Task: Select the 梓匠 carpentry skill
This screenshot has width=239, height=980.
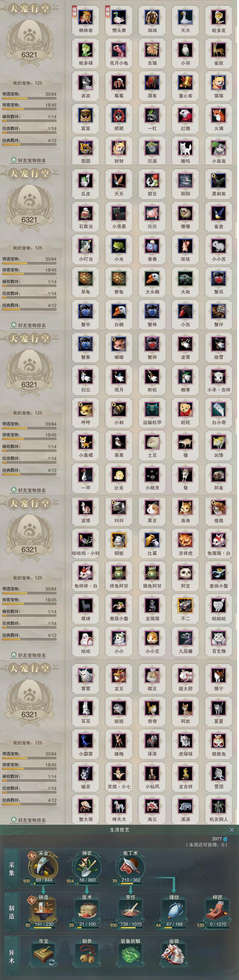Action: pos(218,910)
